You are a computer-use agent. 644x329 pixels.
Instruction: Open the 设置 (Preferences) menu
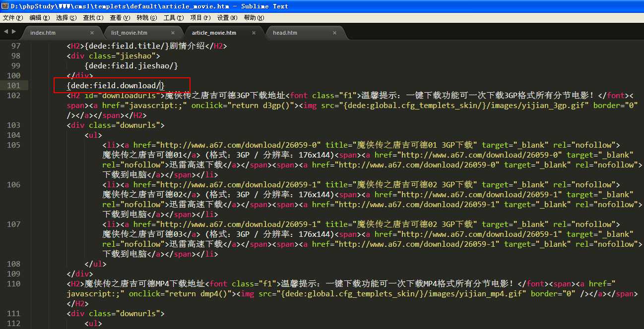(x=227, y=17)
